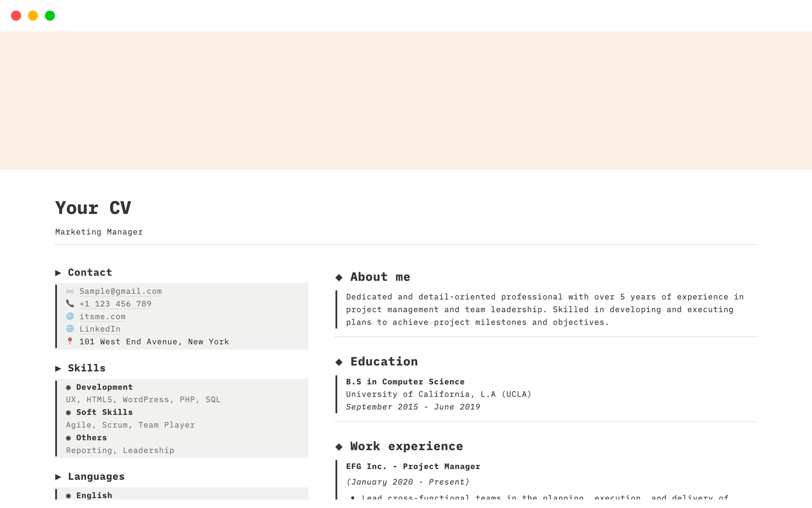Click the phone number link
812x508 pixels.
pyautogui.click(x=115, y=304)
